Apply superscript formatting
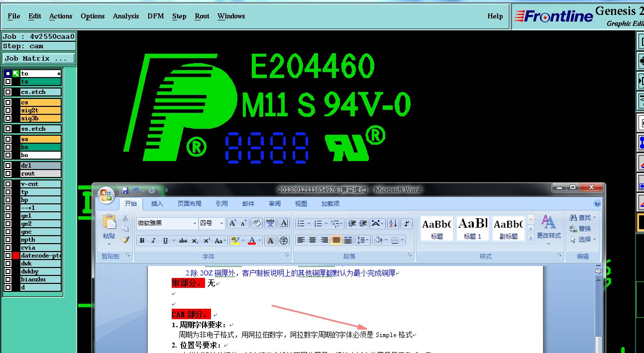The image size is (644, 353). click(x=207, y=241)
